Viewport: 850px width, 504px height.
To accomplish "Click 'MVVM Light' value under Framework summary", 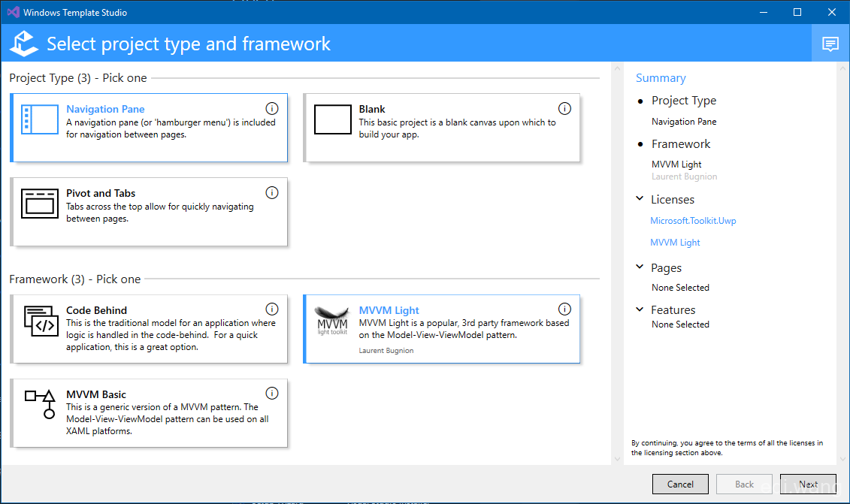I will pos(676,164).
